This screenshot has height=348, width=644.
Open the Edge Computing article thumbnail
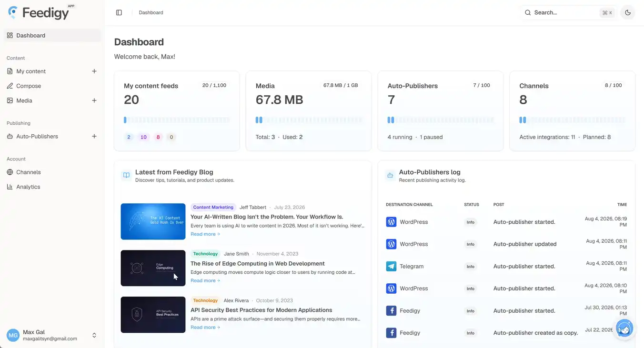tap(153, 268)
